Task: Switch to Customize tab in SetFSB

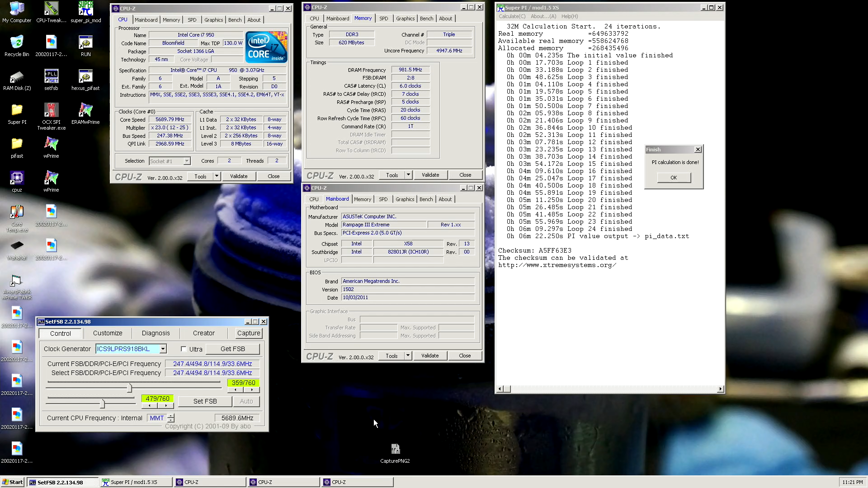Action: tap(108, 333)
